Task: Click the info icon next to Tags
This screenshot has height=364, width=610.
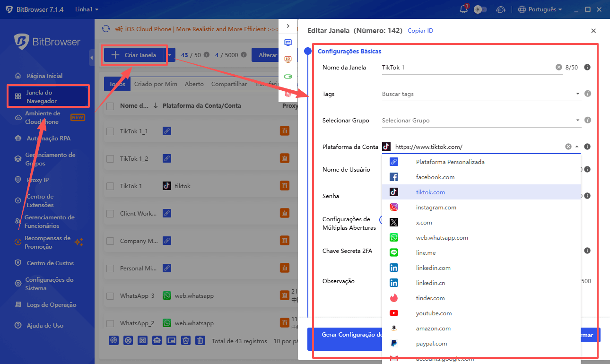Action: [588, 94]
